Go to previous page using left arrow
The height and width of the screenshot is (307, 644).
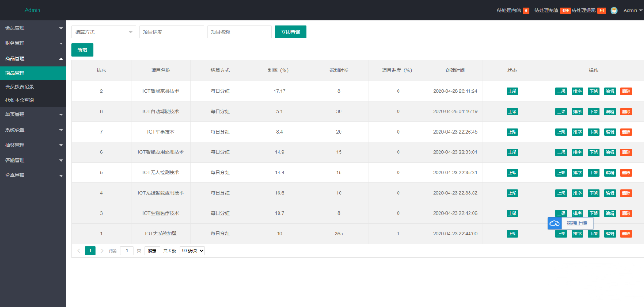(79, 251)
